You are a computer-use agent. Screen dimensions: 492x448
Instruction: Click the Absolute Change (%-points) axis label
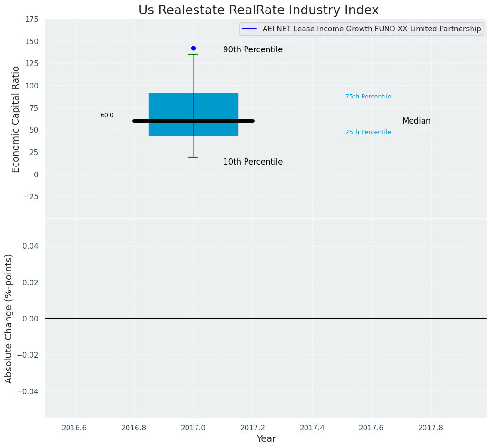coord(9,318)
